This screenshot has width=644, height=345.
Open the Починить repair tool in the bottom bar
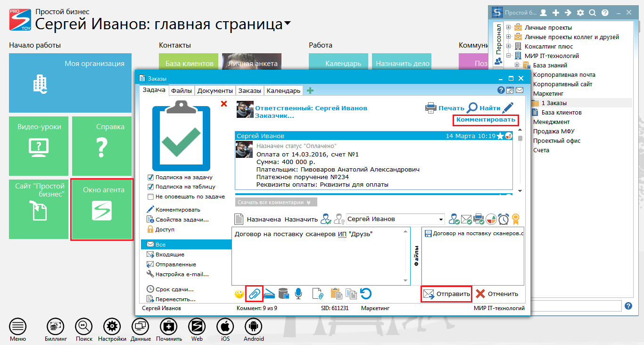point(169,330)
